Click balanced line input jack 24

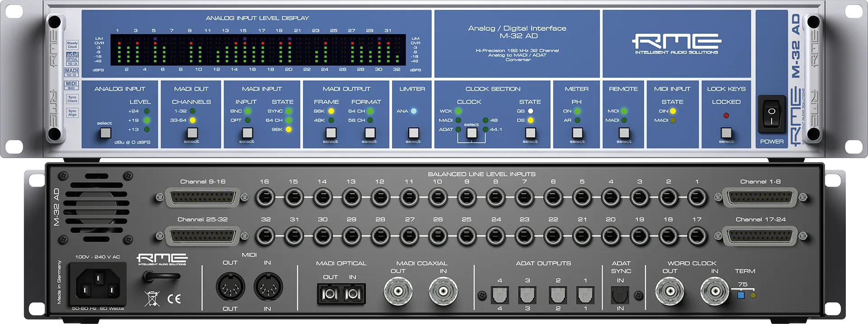tap(495, 236)
